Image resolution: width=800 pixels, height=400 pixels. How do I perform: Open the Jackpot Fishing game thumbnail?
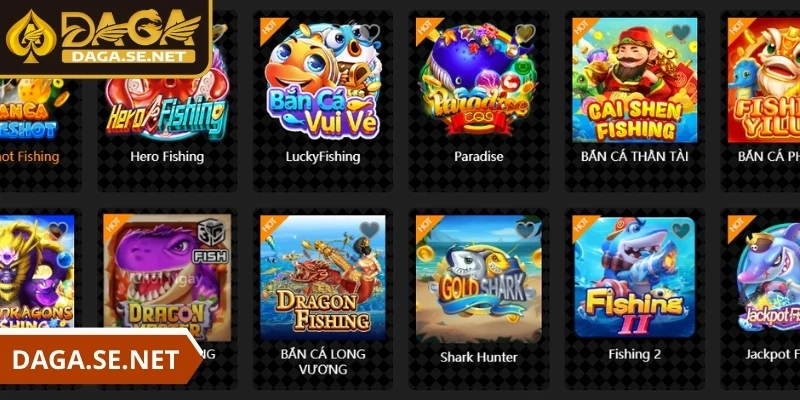(764, 277)
